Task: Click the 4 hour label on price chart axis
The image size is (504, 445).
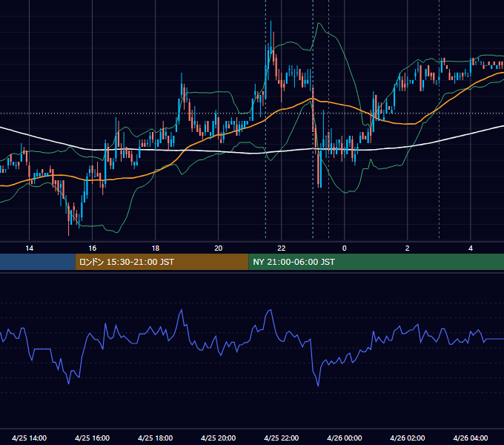Action: [x=470, y=248]
